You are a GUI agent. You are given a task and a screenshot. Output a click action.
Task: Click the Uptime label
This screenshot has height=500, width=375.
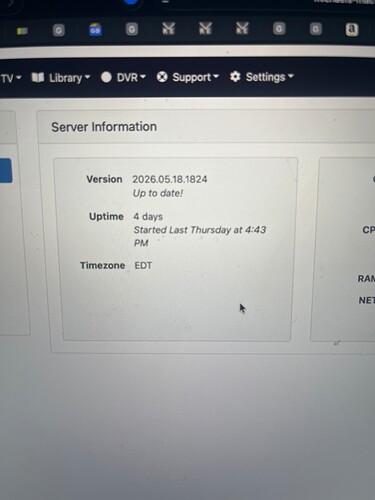click(x=106, y=216)
